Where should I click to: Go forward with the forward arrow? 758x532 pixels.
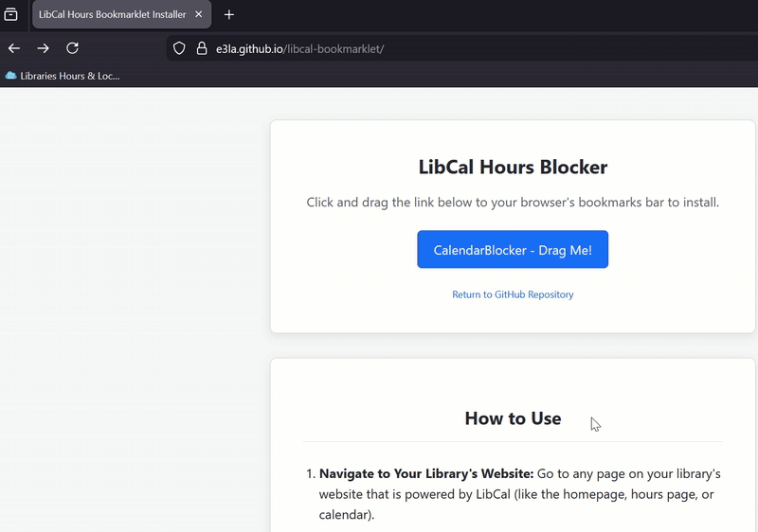pyautogui.click(x=43, y=48)
